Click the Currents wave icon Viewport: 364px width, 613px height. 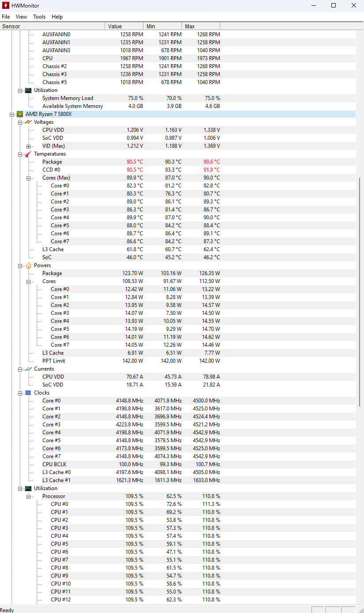[28, 369]
